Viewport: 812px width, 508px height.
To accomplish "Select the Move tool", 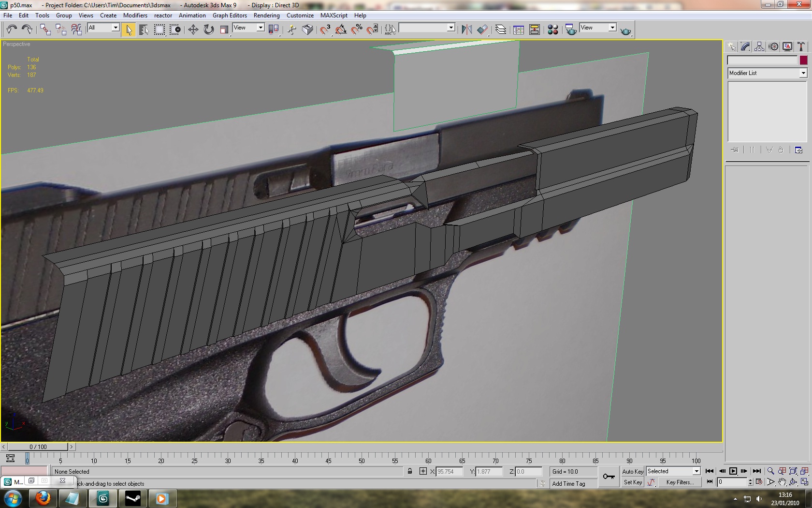I will click(193, 30).
